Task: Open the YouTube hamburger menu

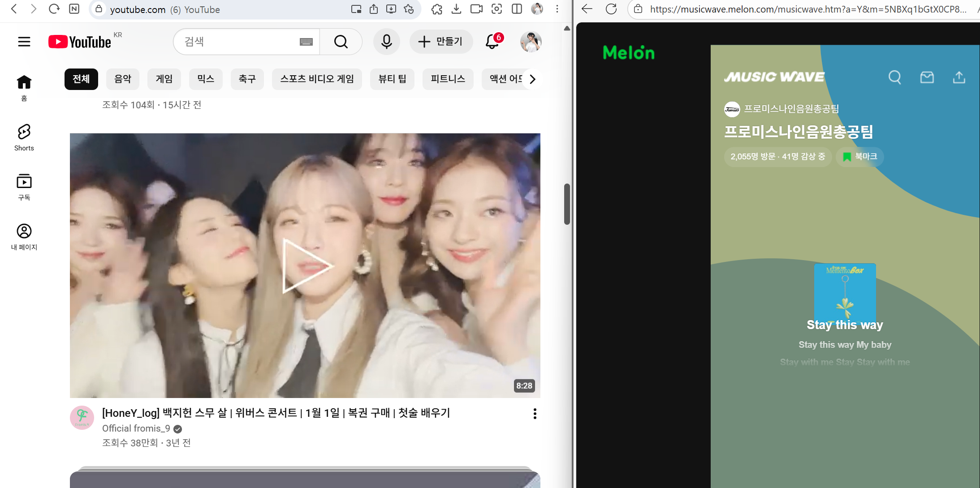Action: pyautogui.click(x=24, y=42)
